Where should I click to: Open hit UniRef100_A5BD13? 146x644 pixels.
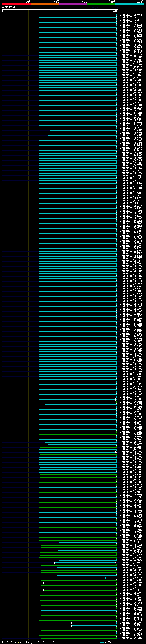tap(131, 25)
